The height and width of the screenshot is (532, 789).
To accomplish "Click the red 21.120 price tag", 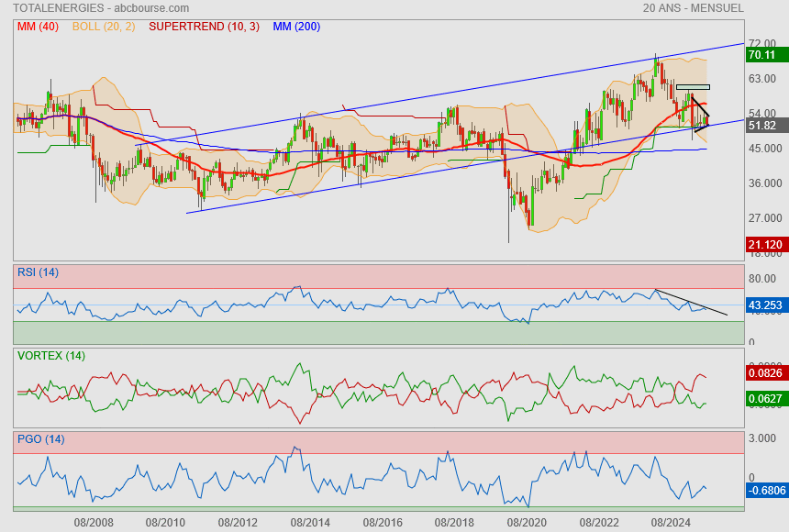I will [x=765, y=244].
